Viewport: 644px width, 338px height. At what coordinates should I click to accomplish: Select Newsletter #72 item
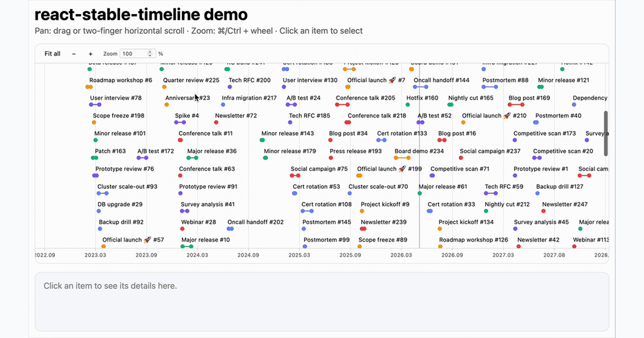coord(236,115)
